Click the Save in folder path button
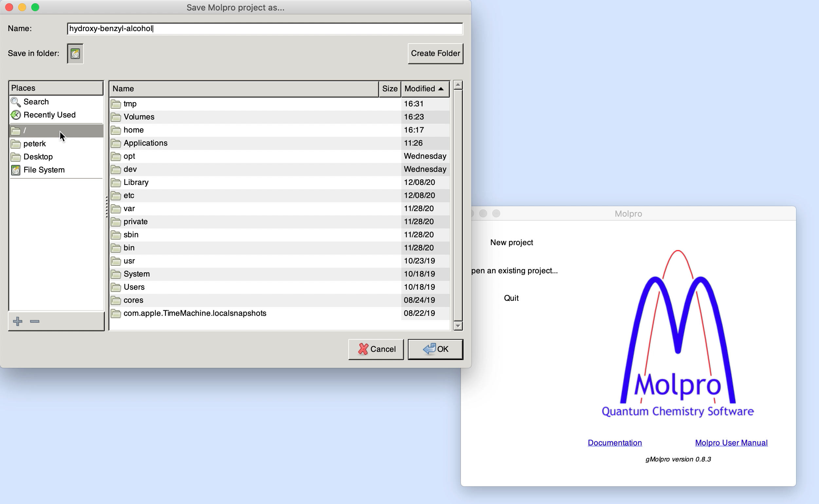Image resolution: width=819 pixels, height=504 pixels. pos(75,54)
